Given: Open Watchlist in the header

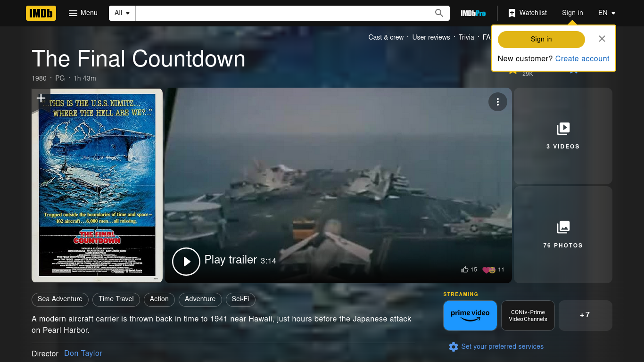Looking at the screenshot, I should click(x=528, y=13).
